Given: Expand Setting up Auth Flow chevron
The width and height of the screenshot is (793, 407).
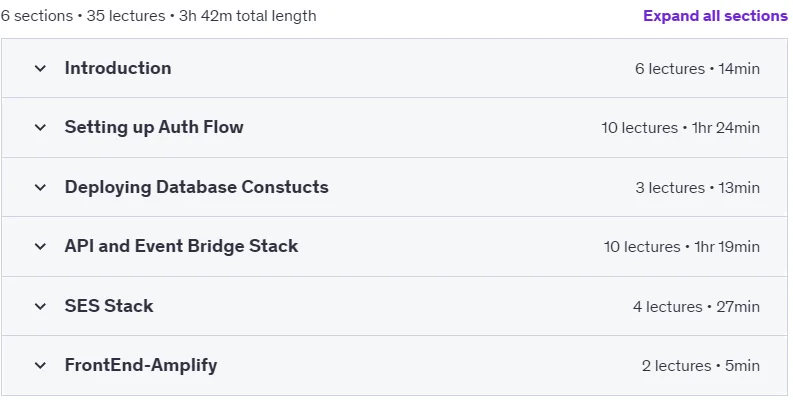Looking at the screenshot, I should coord(40,127).
